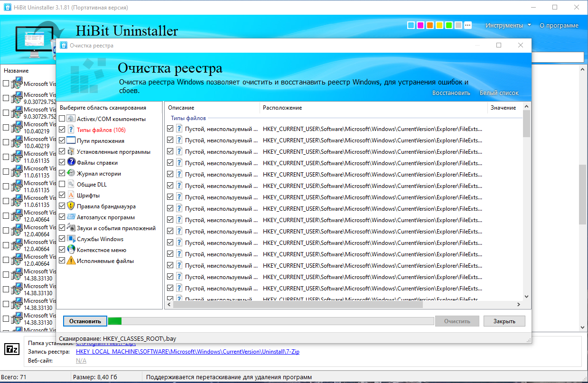588x383 pixels.
Task: Click the file icon of the first registry result
Action: pyautogui.click(x=179, y=129)
